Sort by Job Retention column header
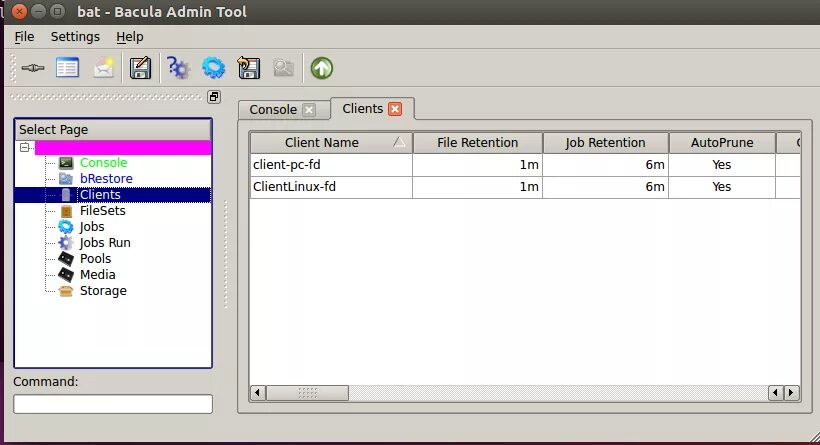This screenshot has width=820, height=445. [x=606, y=143]
